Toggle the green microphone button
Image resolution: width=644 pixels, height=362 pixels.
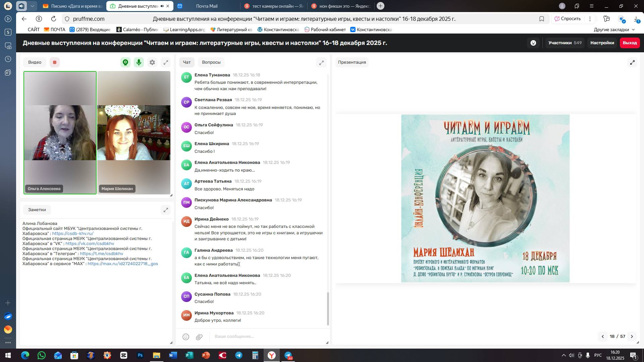[139, 62]
